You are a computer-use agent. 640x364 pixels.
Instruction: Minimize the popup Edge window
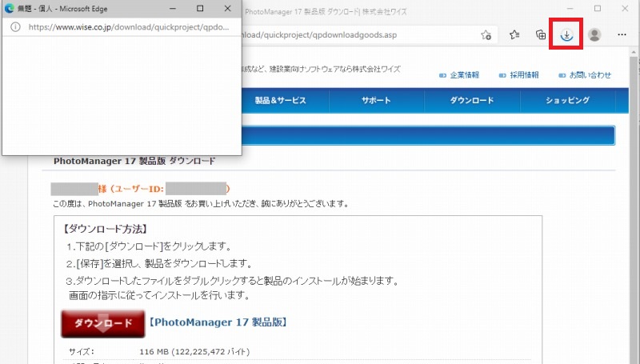pos(173,8)
